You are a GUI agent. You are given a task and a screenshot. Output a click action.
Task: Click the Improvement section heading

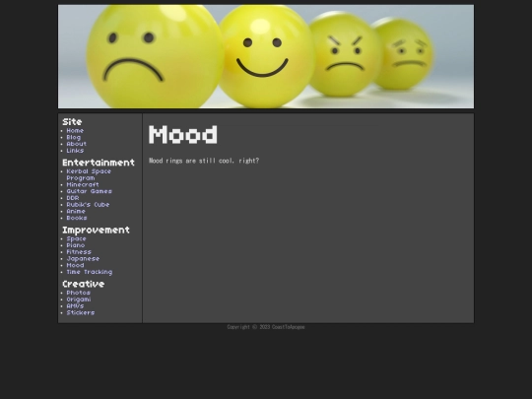pyautogui.click(x=96, y=230)
